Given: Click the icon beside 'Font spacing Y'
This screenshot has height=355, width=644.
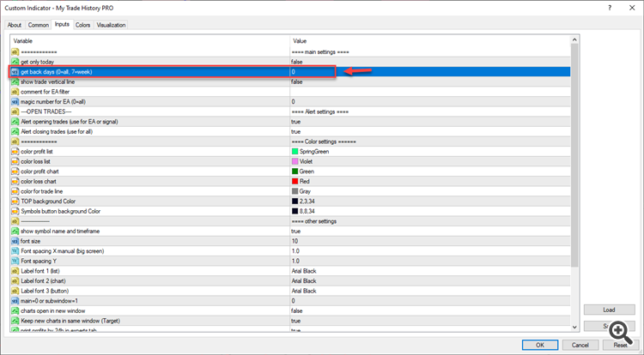Looking at the screenshot, I should [15, 262].
